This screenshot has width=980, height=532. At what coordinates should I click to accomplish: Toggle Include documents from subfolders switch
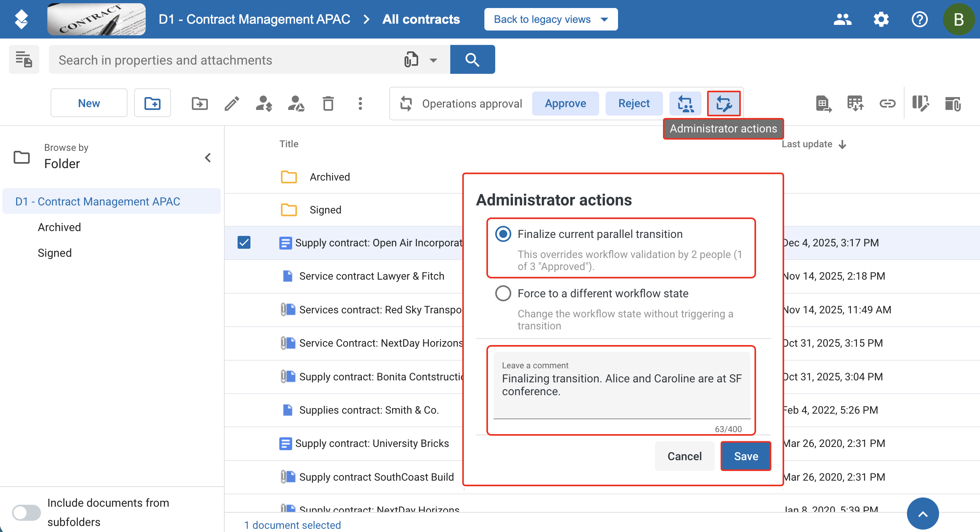(x=26, y=512)
